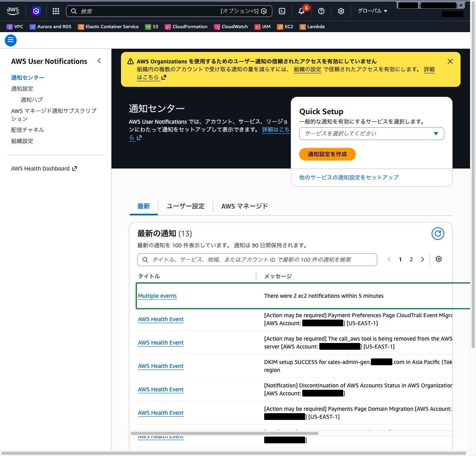The width and height of the screenshot is (476, 456).
Task: Open AWS Health Event about call_aws tool
Action: click(x=161, y=343)
